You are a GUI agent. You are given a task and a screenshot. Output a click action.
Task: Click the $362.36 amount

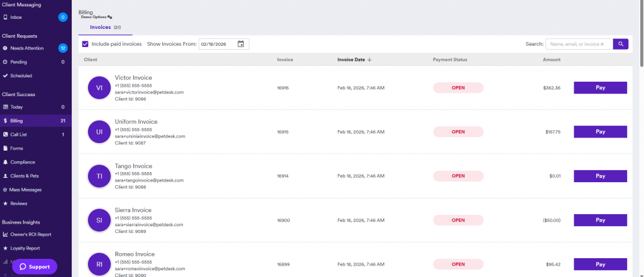click(x=552, y=88)
